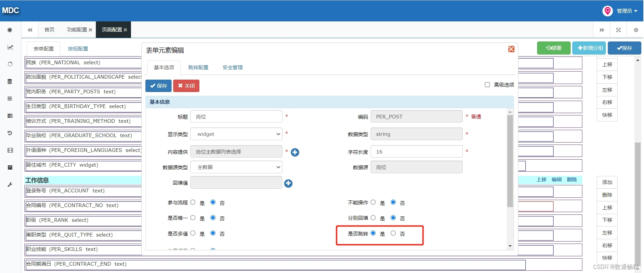Close the 表单元素编辑 dialog via red X

511,49
